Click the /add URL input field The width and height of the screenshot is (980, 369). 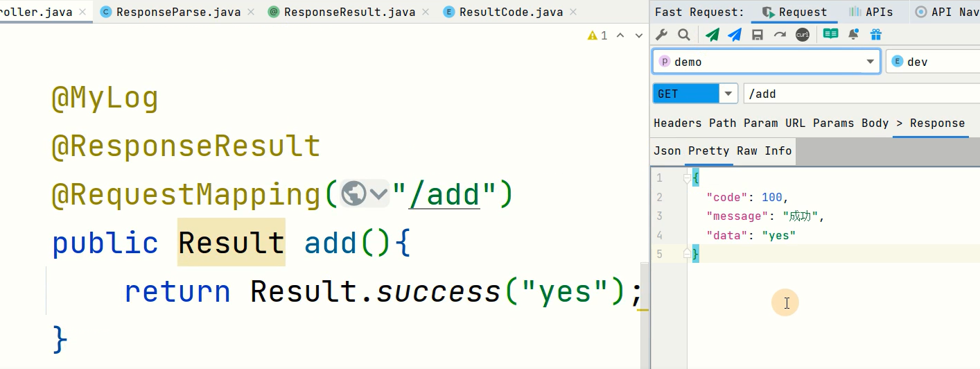[861, 94]
